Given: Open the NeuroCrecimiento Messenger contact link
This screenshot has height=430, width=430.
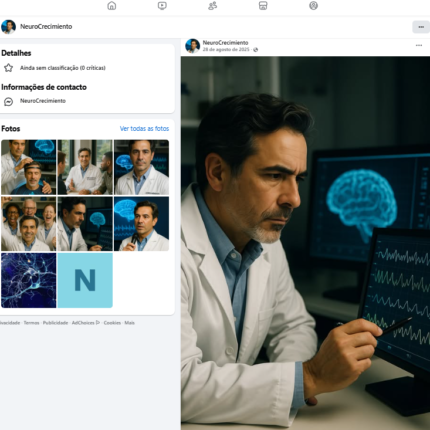Looking at the screenshot, I should [43, 101].
